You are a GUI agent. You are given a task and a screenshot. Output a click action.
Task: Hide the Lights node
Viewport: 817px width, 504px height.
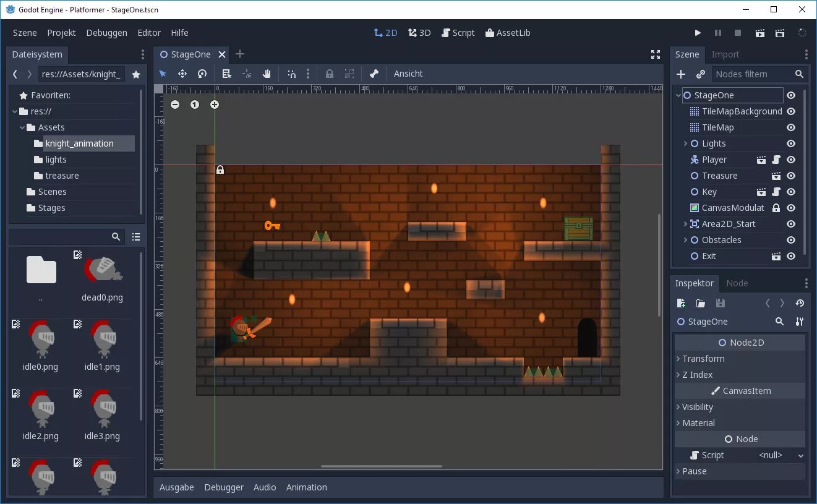[x=790, y=143]
